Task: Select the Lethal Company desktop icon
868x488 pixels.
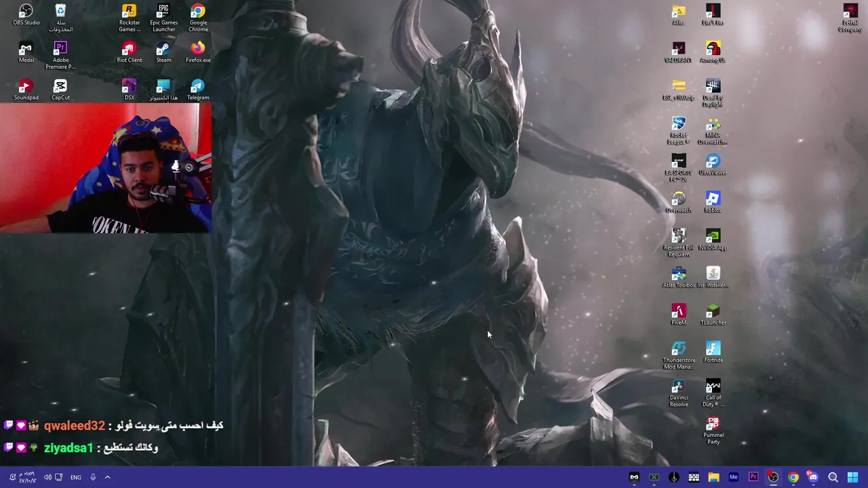Action: pos(850,18)
